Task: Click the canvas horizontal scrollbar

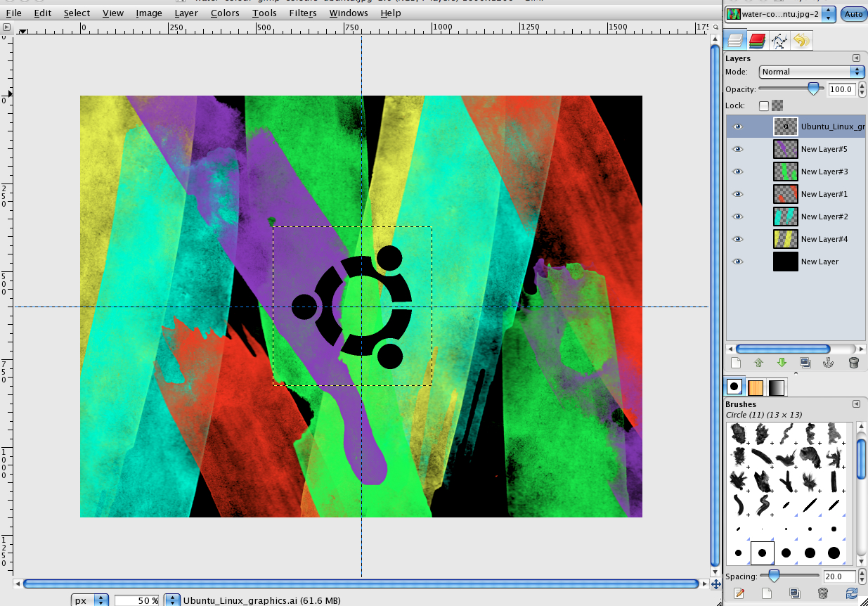Action: (x=361, y=584)
